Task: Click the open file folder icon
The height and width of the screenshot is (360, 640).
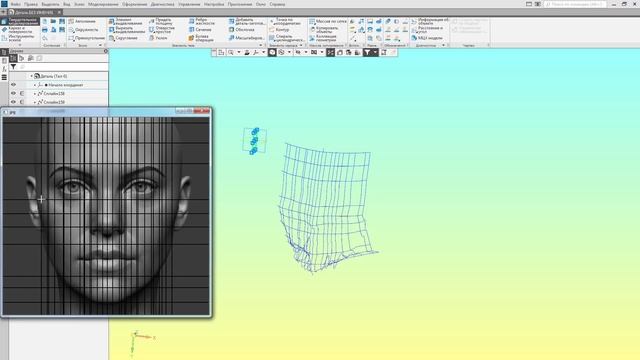Action: (53, 21)
